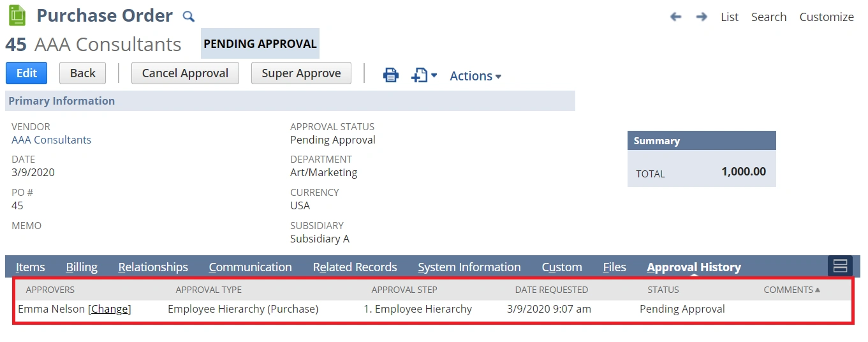This screenshot has width=868, height=342.
Task: Click the magnifier icon beside Purchase Order title
Action: [x=188, y=17]
